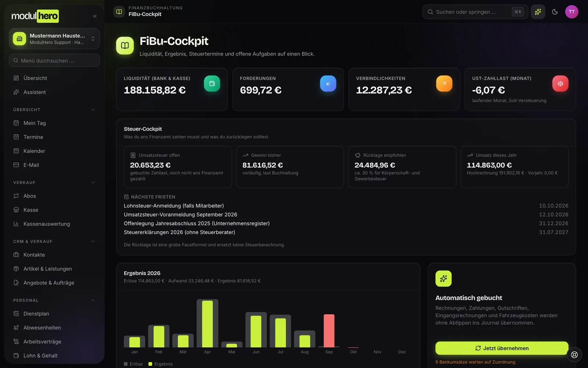588x368 pixels.
Task: Click the Menü durchsuchen search field
Action: coord(54,60)
